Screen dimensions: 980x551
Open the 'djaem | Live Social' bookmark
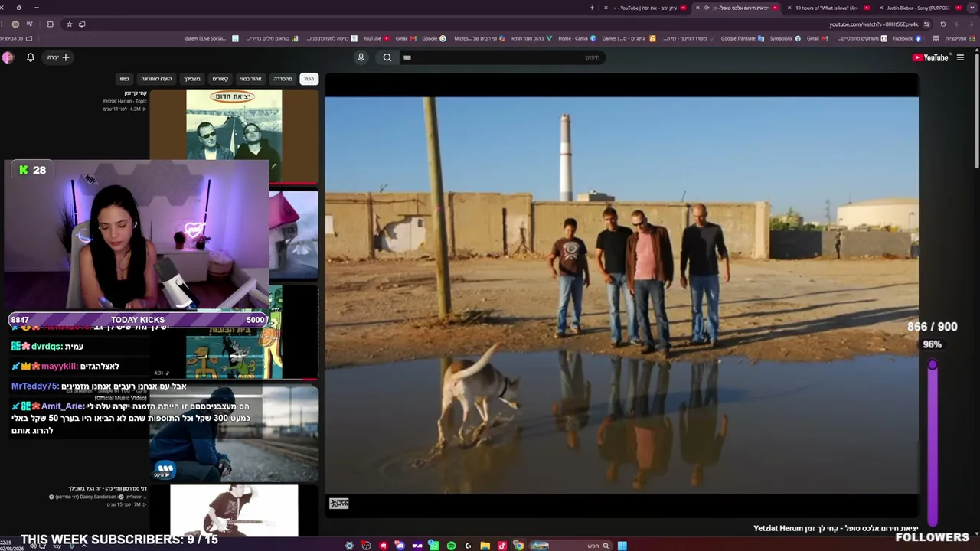click(x=212, y=38)
